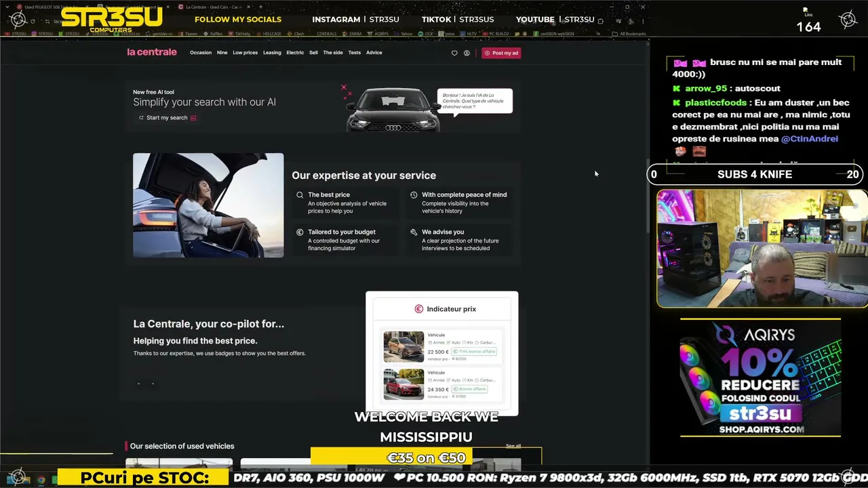The height and width of the screenshot is (488, 868).
Task: Click Our selection of used vehicles heading
Action: [x=182, y=446]
